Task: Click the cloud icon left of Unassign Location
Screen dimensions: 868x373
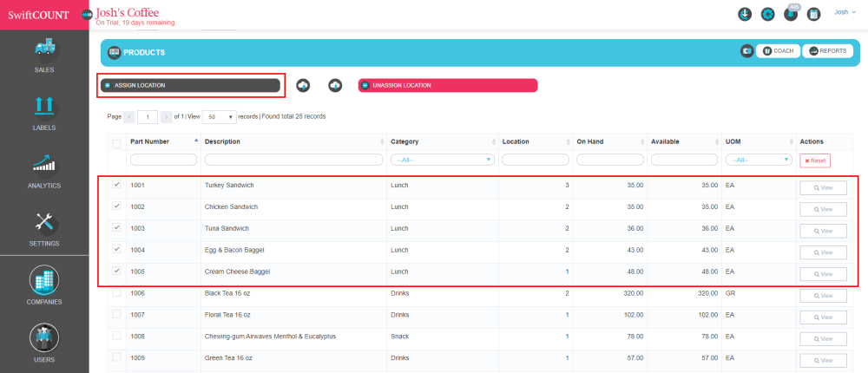Action: point(335,85)
